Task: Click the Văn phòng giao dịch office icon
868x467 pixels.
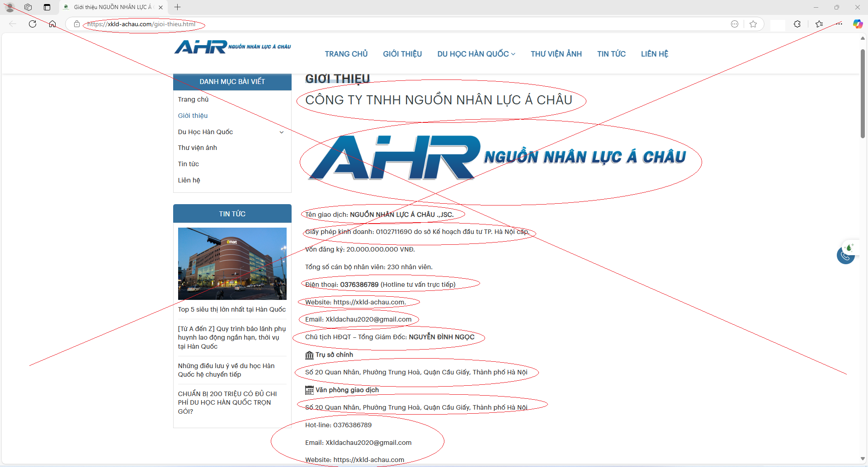Action: (x=309, y=390)
